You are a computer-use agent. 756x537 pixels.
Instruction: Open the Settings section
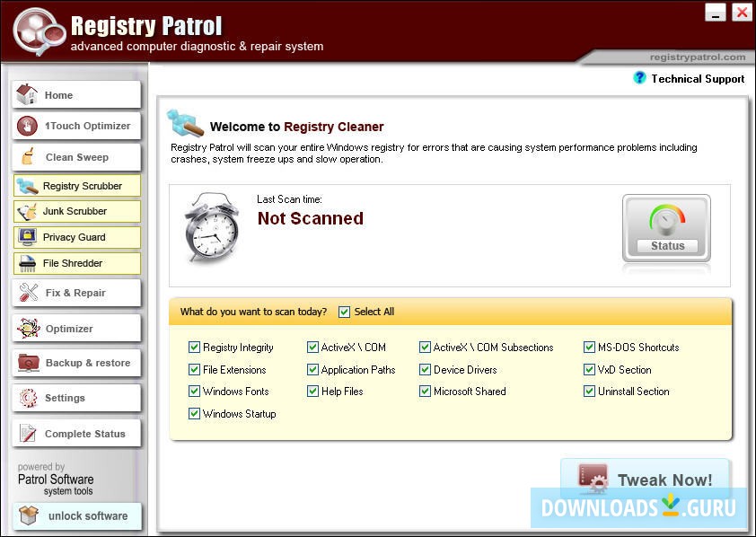click(x=75, y=398)
